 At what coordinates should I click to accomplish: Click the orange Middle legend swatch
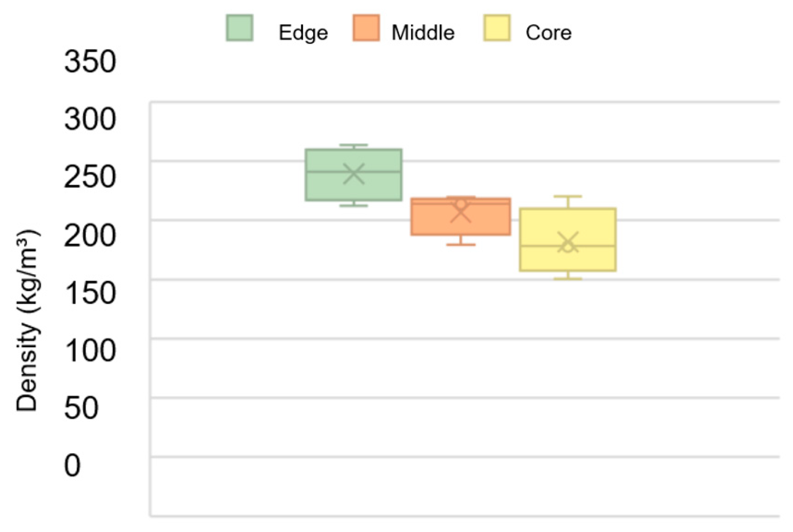point(366,28)
